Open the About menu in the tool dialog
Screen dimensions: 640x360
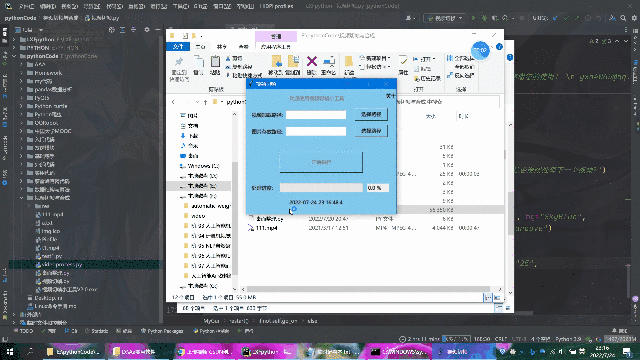391,96
